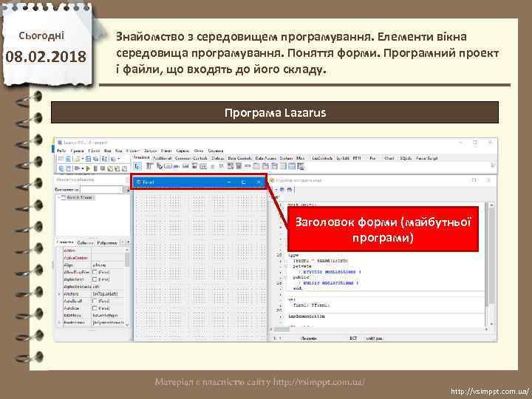Expand the Anchors property row

point(60,294)
